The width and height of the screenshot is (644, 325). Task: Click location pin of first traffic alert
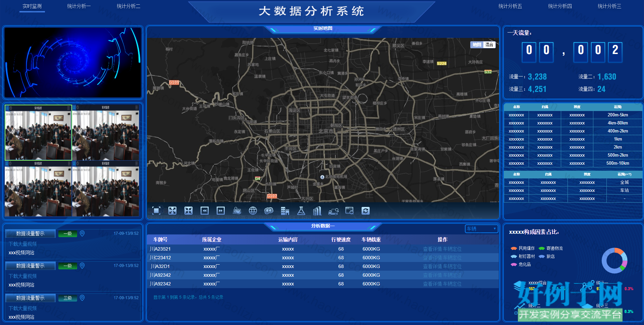click(x=82, y=233)
